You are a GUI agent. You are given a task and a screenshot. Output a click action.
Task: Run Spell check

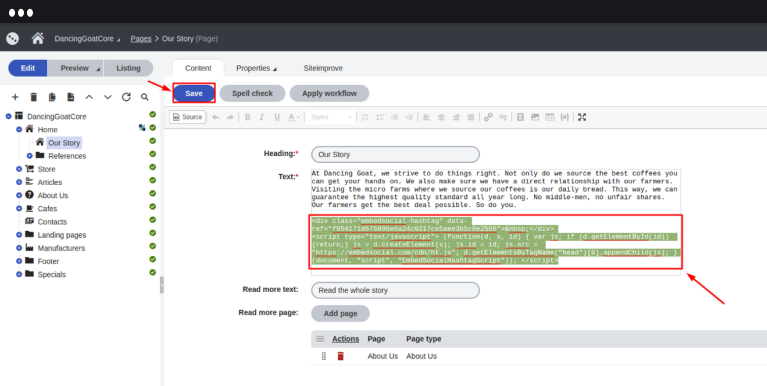coord(252,93)
